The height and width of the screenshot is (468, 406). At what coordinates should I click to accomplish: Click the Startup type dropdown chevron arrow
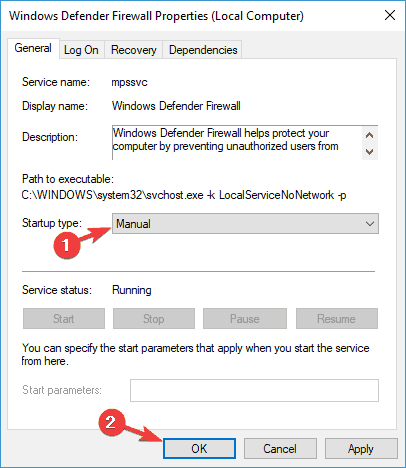(369, 224)
